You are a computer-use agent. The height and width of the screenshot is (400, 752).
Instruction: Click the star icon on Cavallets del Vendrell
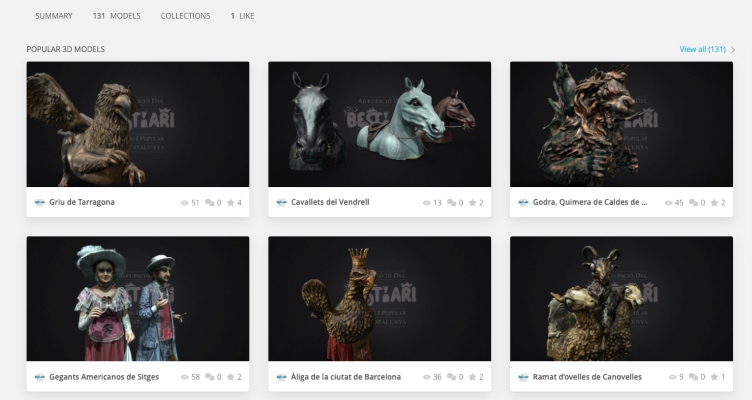471,202
